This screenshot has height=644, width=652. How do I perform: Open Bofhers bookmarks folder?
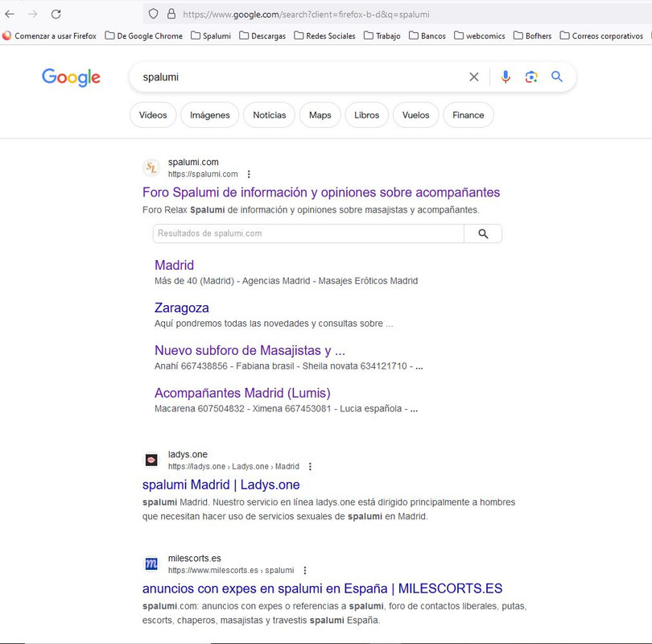click(x=533, y=35)
